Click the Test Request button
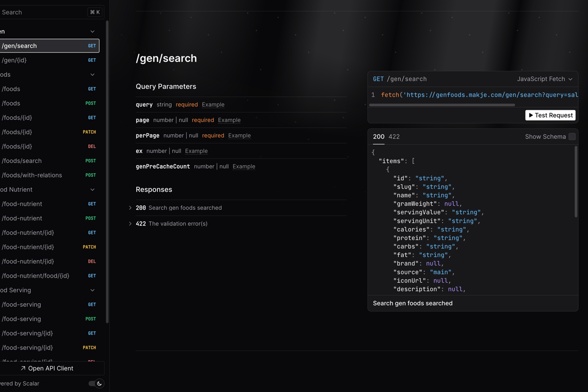The image size is (588, 392). click(550, 115)
